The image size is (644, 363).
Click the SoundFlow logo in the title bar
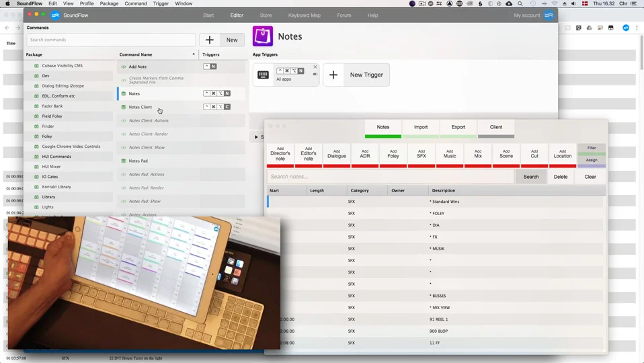point(55,15)
